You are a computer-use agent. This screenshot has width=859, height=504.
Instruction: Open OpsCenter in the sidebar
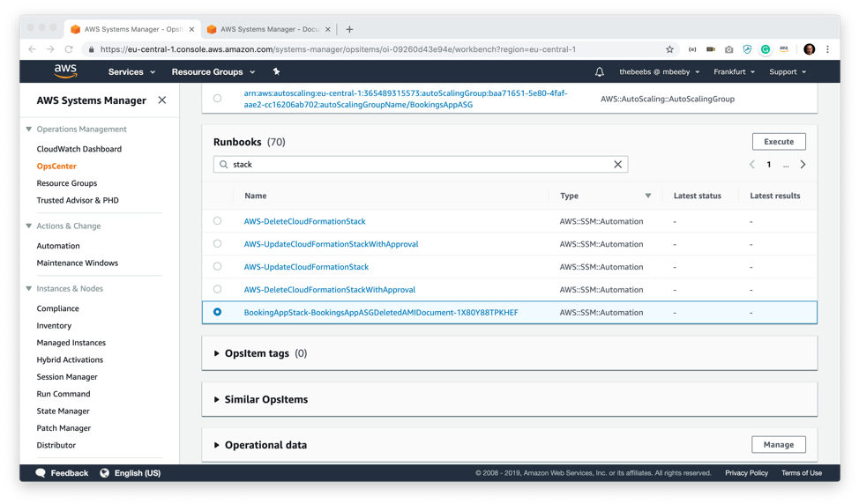[x=56, y=166]
